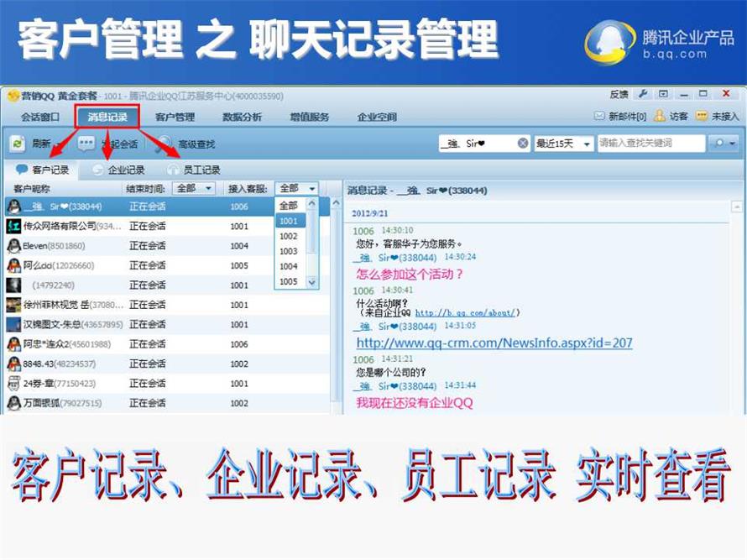Click the 未接入 status icon
This screenshot has width=747, height=560.
(x=702, y=117)
